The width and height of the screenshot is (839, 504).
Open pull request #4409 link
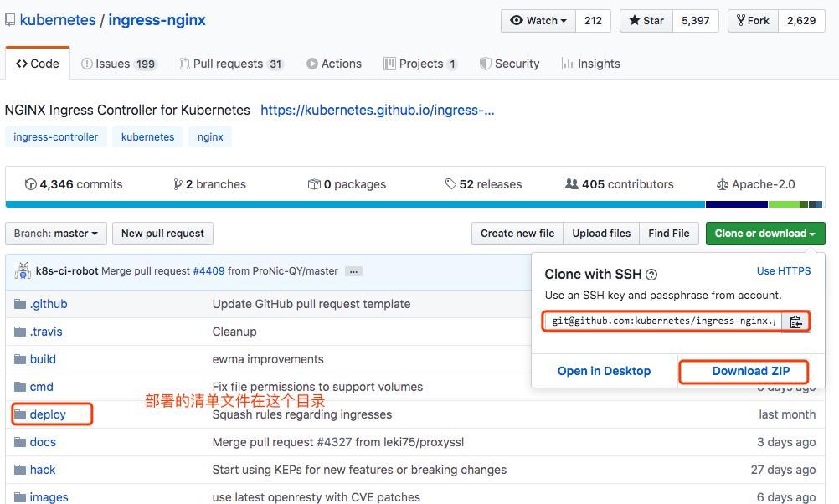tap(208, 271)
